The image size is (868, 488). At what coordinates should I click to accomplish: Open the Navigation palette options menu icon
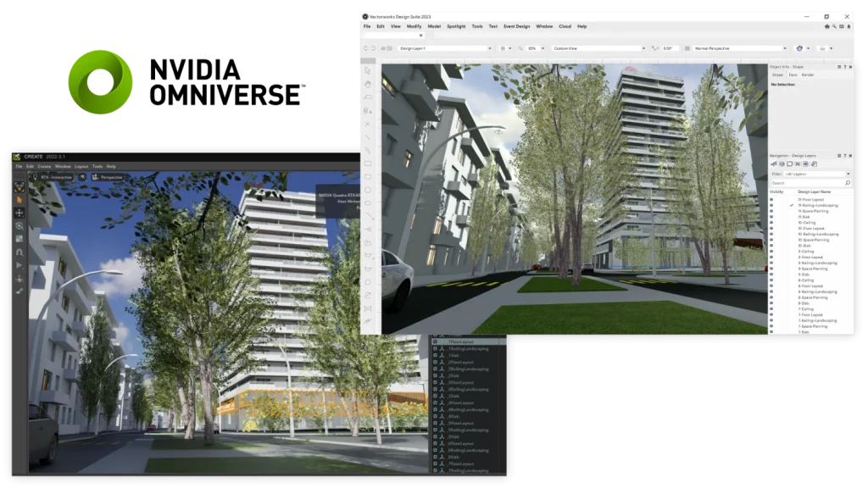point(839,156)
